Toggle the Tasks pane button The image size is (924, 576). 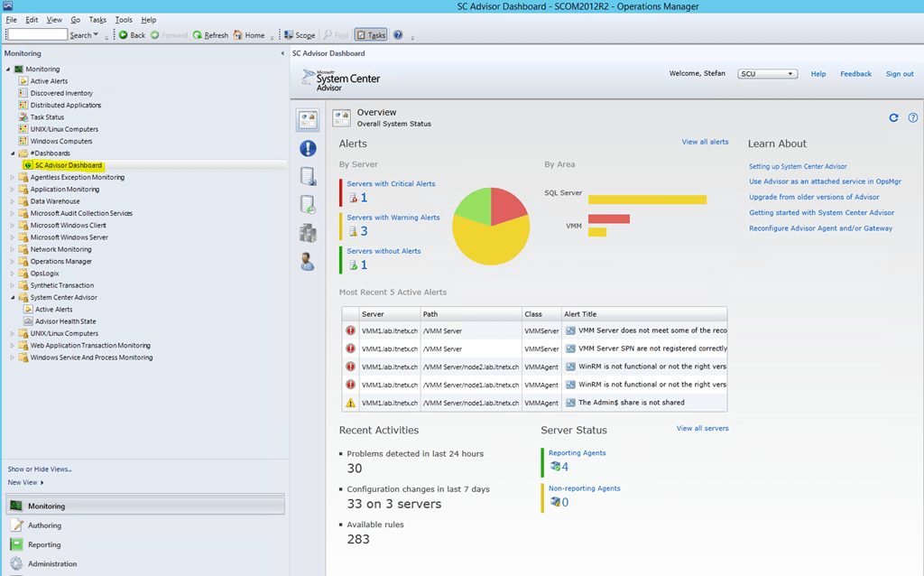(x=371, y=35)
